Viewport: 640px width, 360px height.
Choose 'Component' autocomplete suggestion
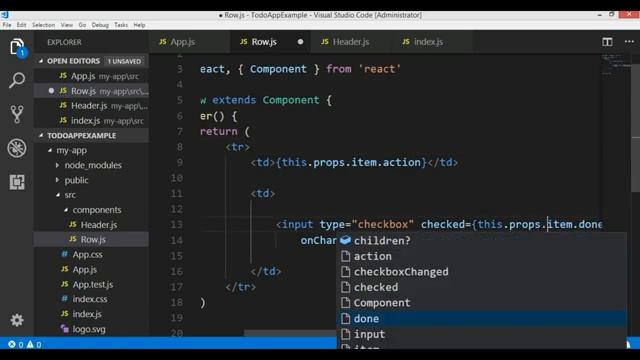point(482,302)
